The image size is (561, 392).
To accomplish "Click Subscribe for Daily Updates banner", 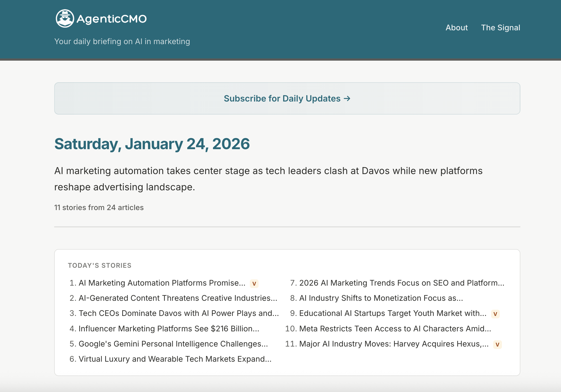I will [287, 99].
